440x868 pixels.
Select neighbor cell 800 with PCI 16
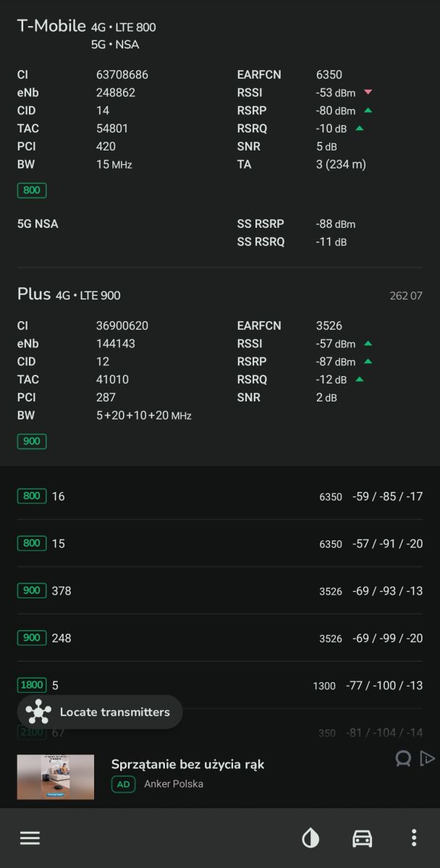click(220, 496)
